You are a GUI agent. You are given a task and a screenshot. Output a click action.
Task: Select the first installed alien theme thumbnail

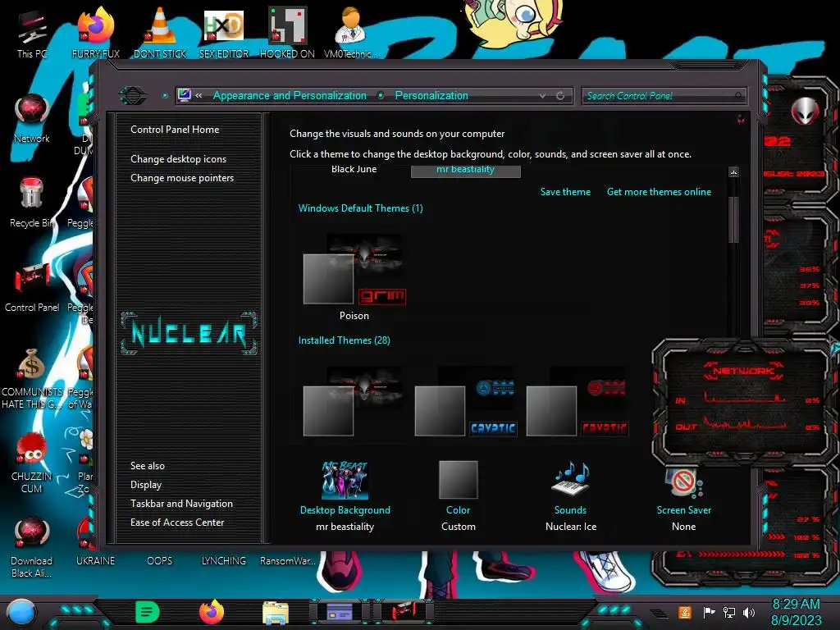click(x=354, y=401)
